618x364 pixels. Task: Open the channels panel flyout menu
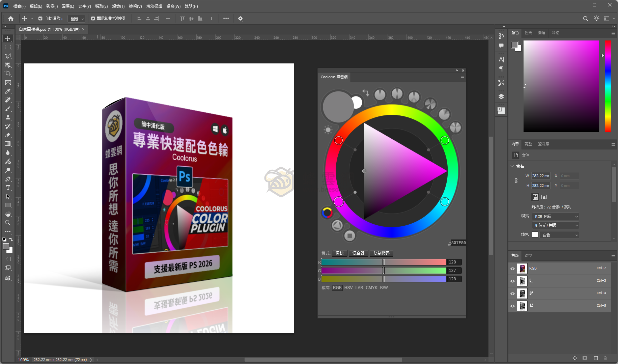click(613, 256)
